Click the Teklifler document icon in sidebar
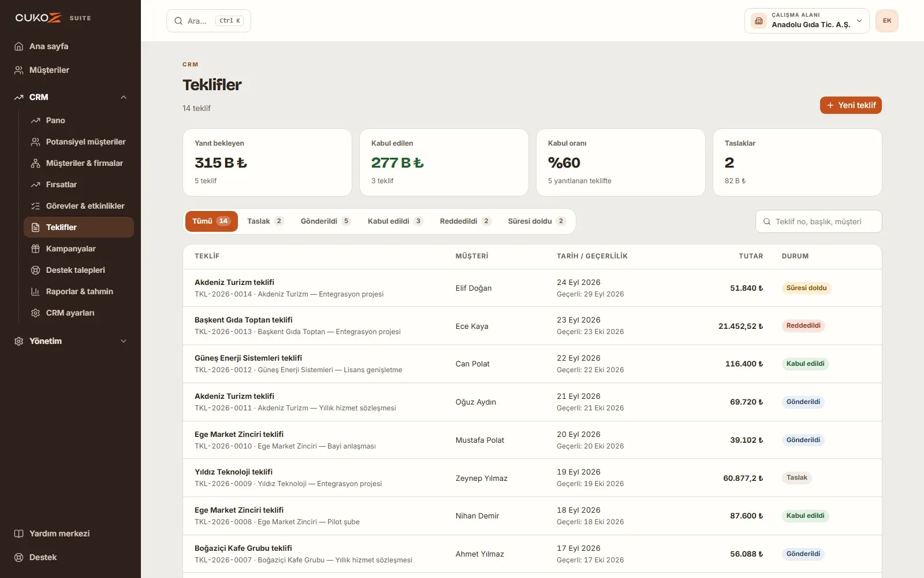This screenshot has height=578, width=924. [35, 227]
